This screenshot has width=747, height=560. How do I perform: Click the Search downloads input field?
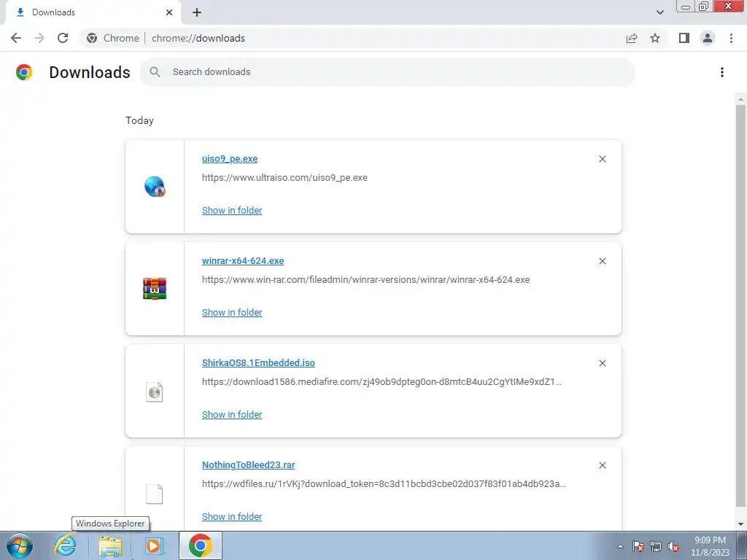387,72
